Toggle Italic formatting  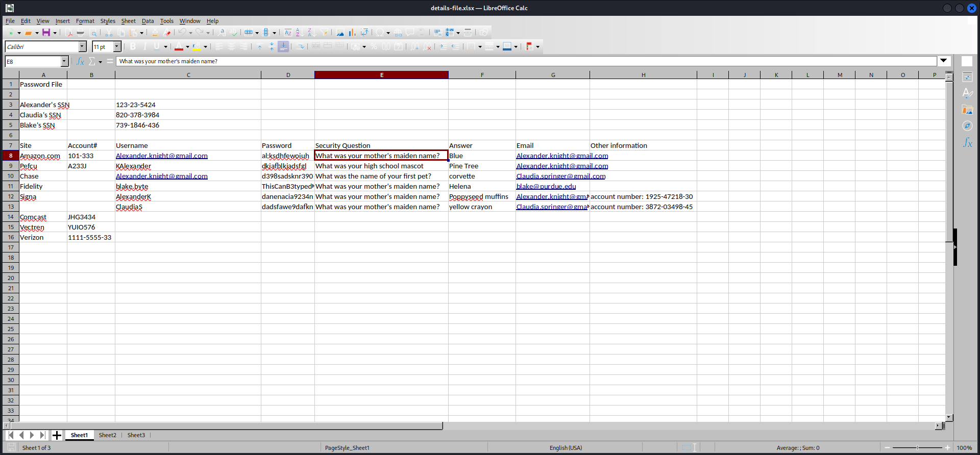(x=145, y=47)
